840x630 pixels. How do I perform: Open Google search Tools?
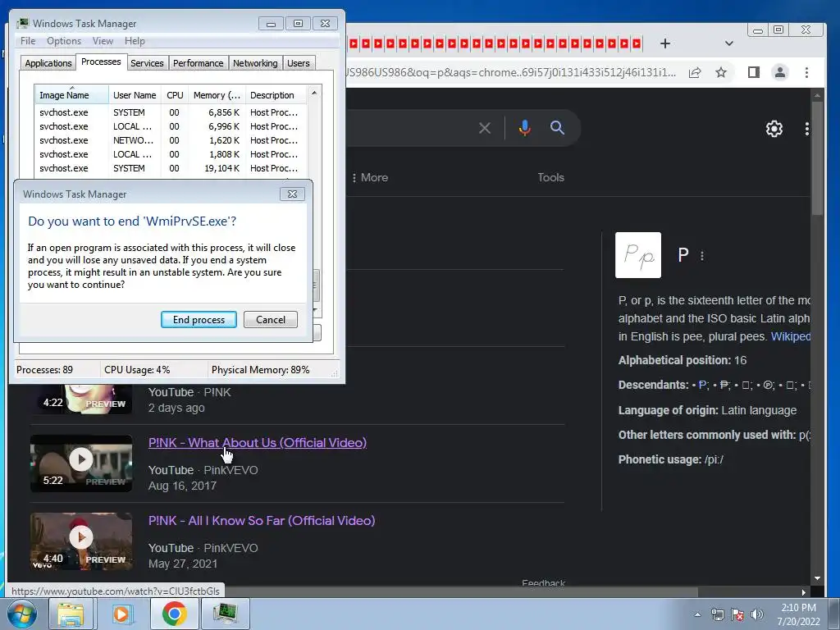[550, 177]
